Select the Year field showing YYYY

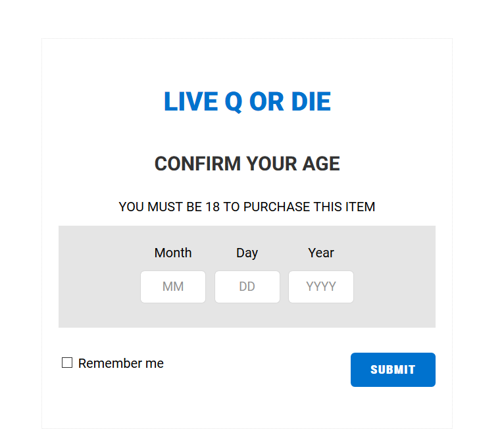pos(321,287)
